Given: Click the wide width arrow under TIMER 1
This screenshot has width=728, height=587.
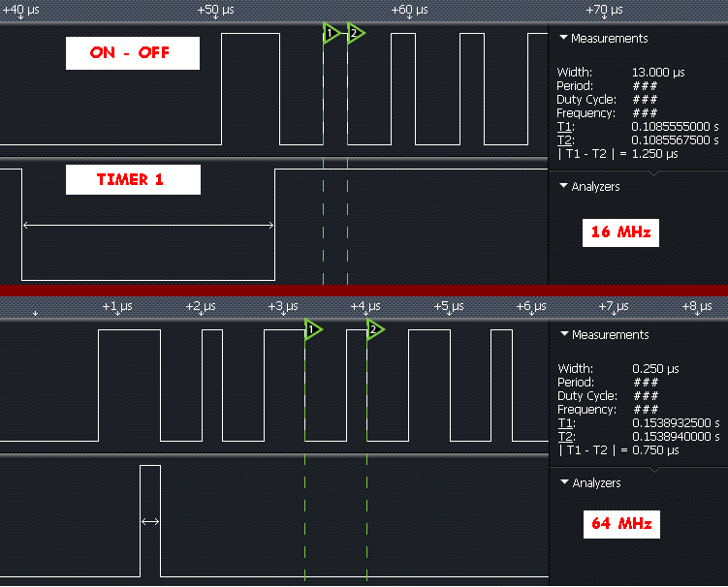Looking at the screenshot, I should pos(148,226).
